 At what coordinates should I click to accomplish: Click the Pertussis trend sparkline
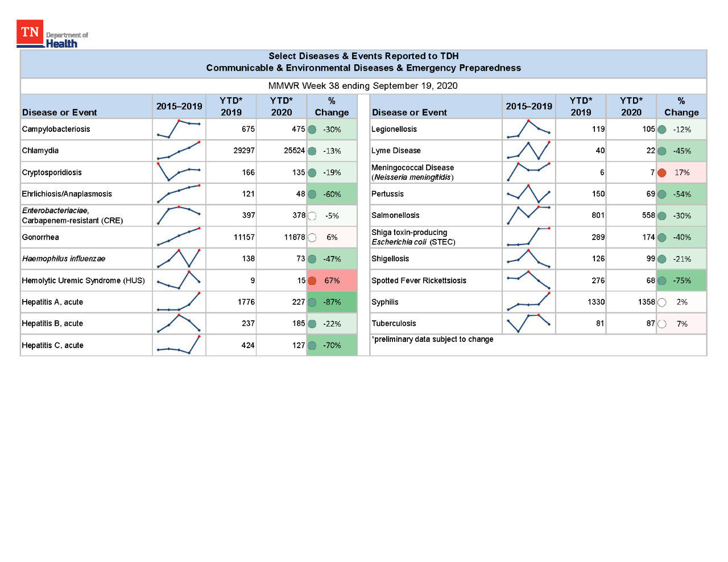pos(529,194)
